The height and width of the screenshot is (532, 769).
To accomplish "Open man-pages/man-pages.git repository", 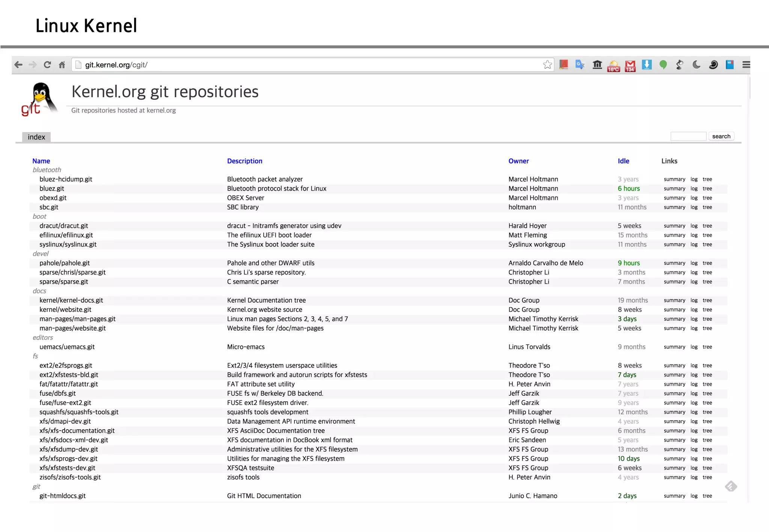I will (x=77, y=319).
